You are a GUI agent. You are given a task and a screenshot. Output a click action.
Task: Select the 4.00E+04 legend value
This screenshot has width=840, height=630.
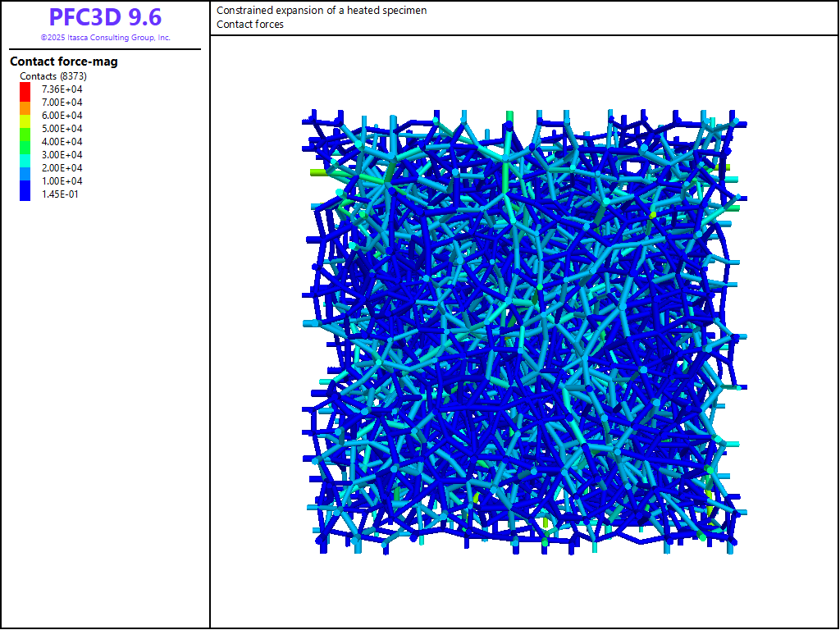(x=62, y=142)
